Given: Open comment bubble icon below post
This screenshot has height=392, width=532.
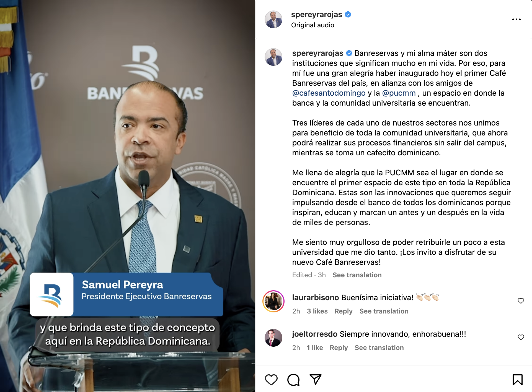Looking at the screenshot, I should click(x=293, y=380).
